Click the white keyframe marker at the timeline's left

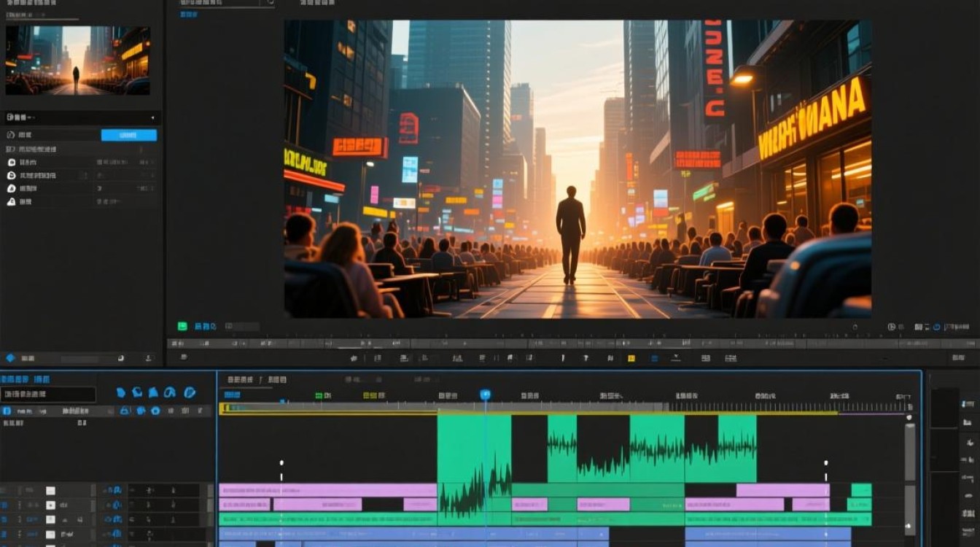coord(281,462)
